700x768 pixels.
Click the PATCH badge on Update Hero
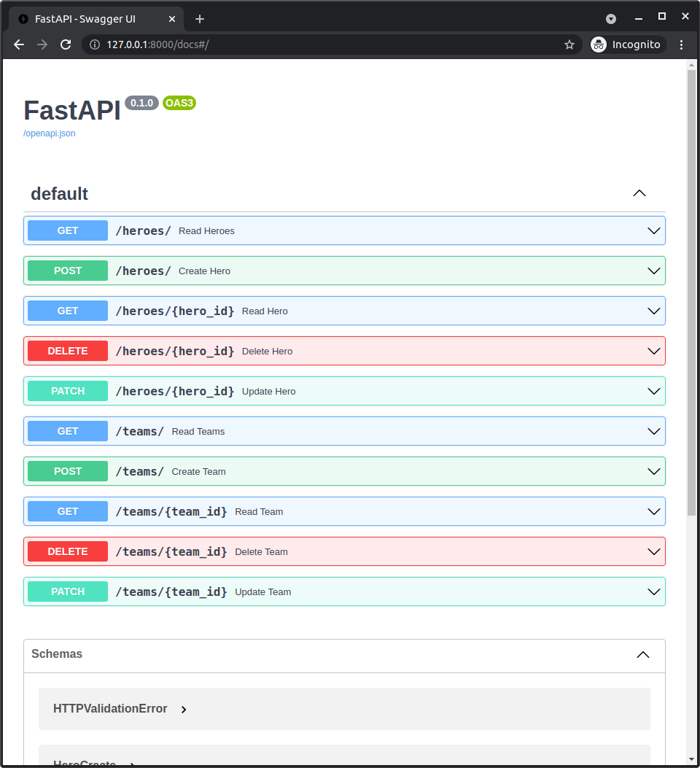click(66, 390)
